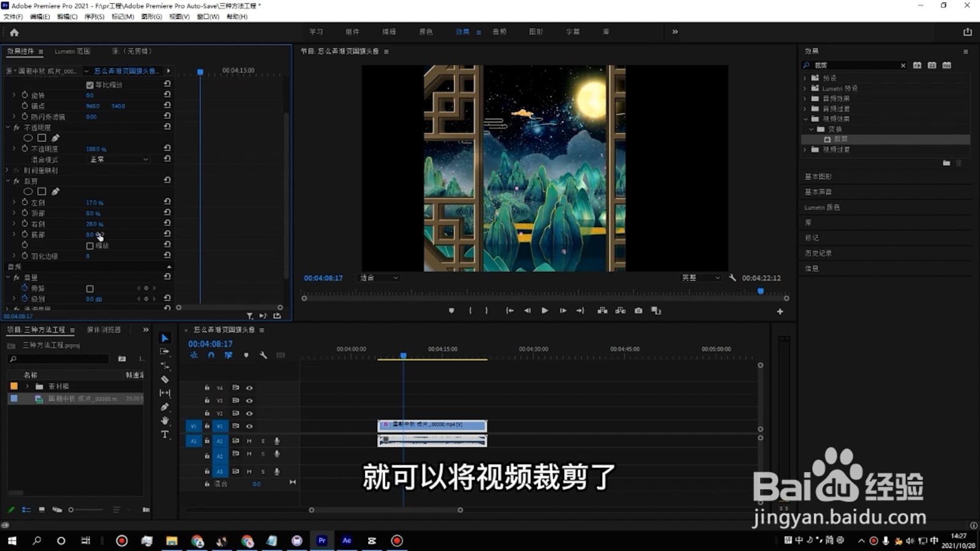Click the Go to In point button

510,311
